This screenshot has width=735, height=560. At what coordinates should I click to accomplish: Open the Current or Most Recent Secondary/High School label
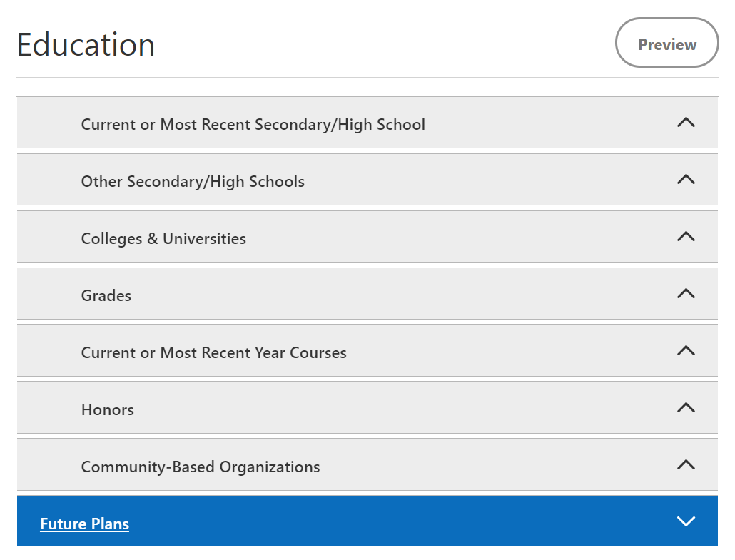pos(253,124)
